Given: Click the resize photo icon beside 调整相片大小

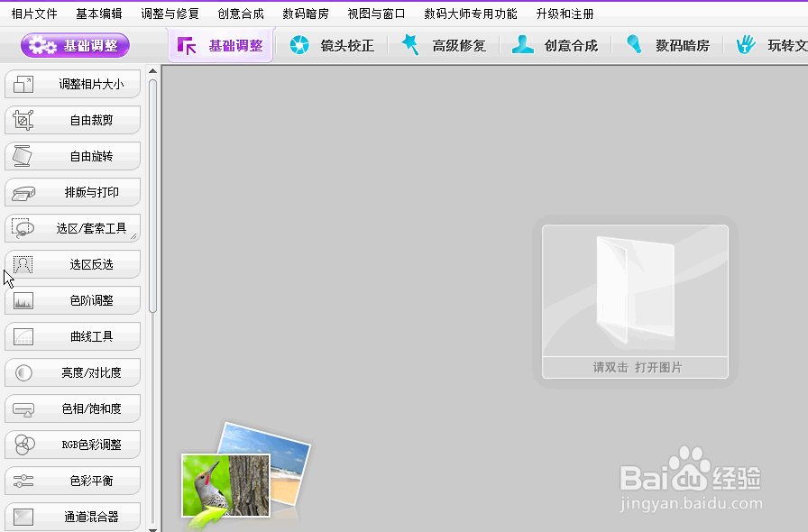Looking at the screenshot, I should point(23,84).
